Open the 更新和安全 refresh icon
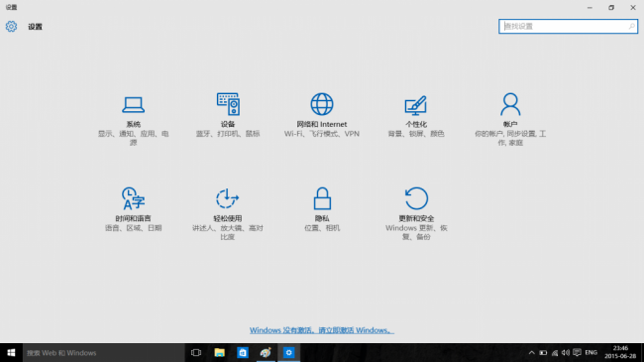Screen dimensions: 644x362 416,198
